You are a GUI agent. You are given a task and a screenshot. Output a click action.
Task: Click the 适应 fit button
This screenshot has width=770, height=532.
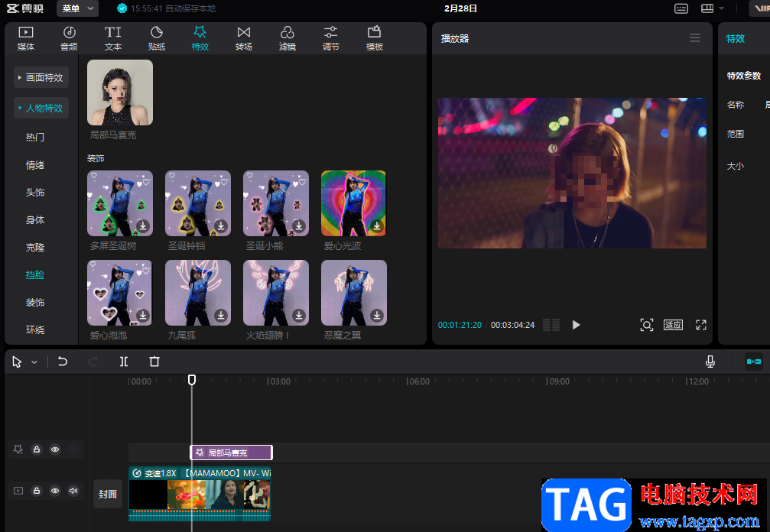[673, 325]
